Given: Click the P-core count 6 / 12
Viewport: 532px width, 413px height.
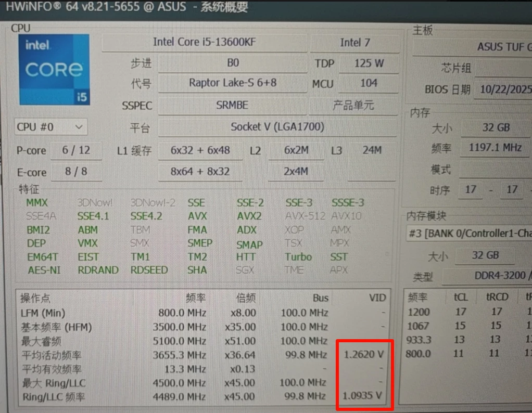Looking at the screenshot, I should tap(76, 151).
